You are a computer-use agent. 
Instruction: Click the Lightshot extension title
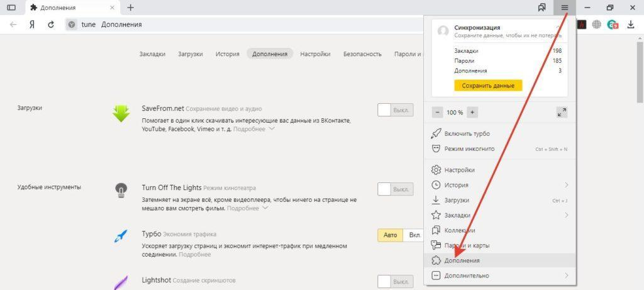point(156,281)
